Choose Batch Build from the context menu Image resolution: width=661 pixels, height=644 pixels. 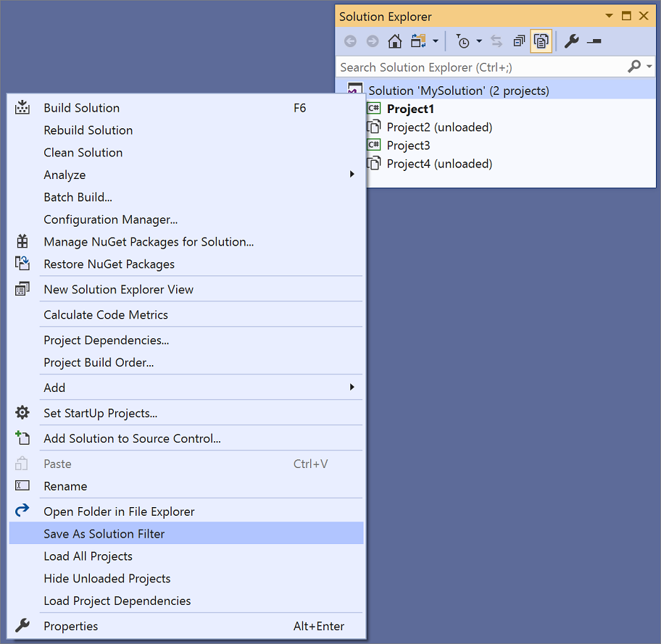click(x=78, y=197)
